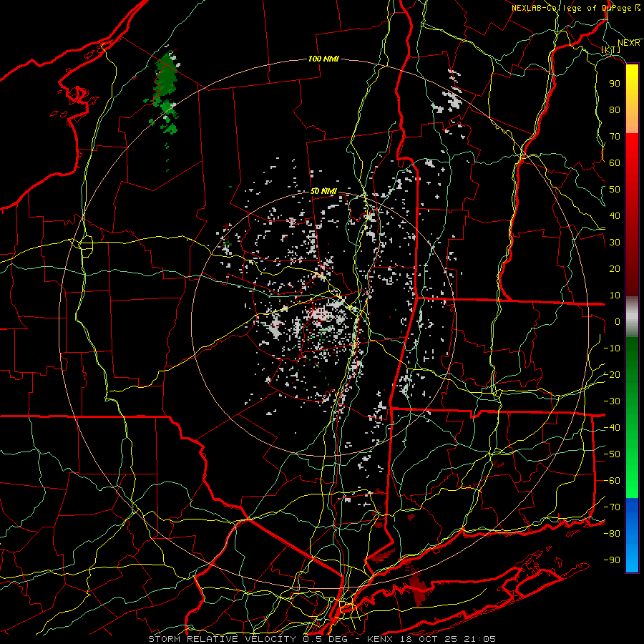Click the -30 value on the velocity scale

[612, 401]
